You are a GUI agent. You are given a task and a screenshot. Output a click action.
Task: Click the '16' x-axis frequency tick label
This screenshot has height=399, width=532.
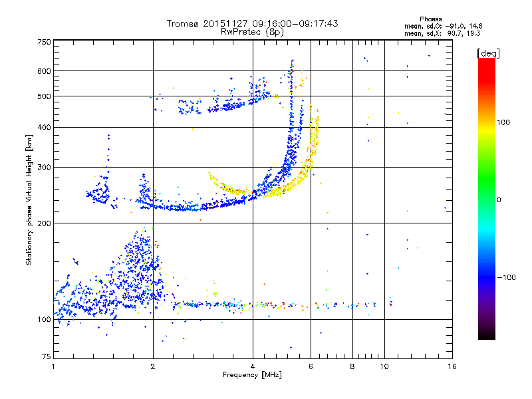coord(452,366)
